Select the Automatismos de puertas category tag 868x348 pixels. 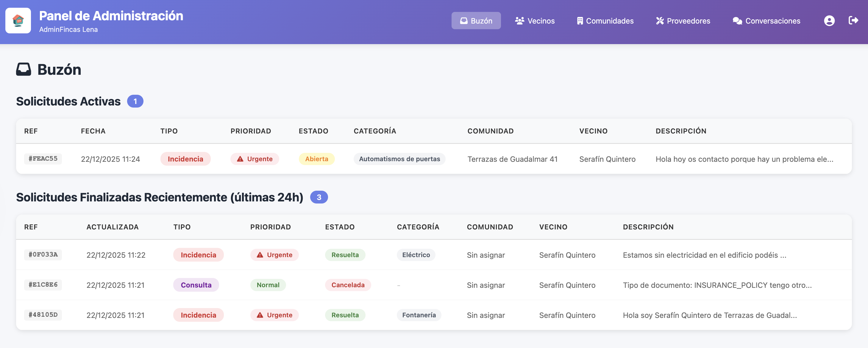pos(399,159)
